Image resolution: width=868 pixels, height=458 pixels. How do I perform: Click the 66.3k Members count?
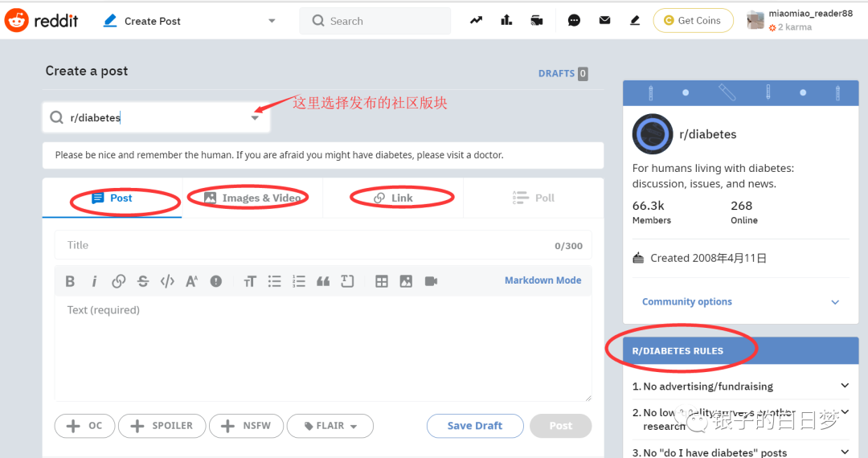pos(652,212)
